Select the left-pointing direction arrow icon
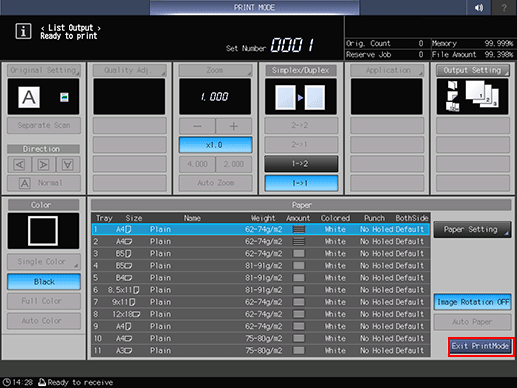This screenshot has height=388, width=517. 20,164
